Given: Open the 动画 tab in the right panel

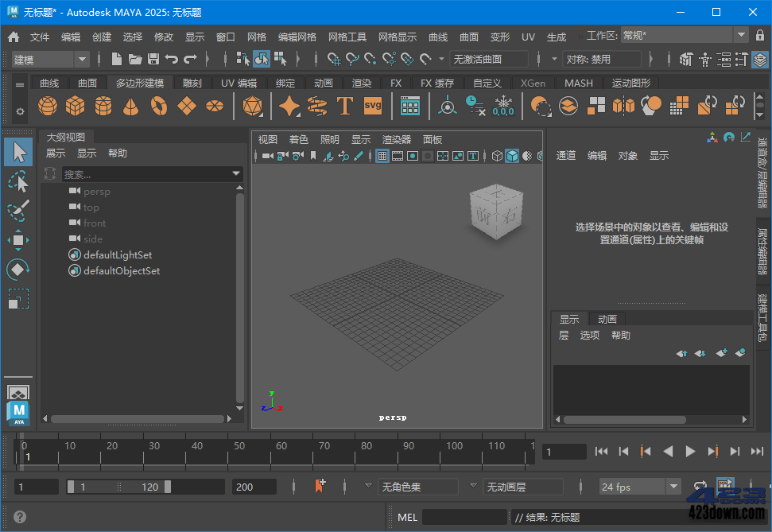Looking at the screenshot, I should click(607, 318).
